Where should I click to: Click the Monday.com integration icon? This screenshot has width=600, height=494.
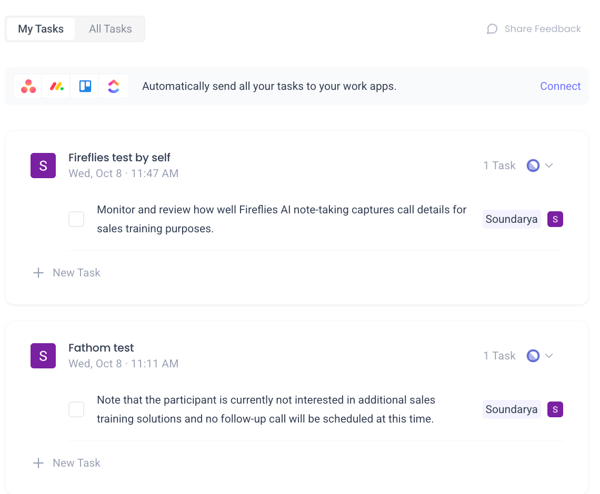(57, 87)
